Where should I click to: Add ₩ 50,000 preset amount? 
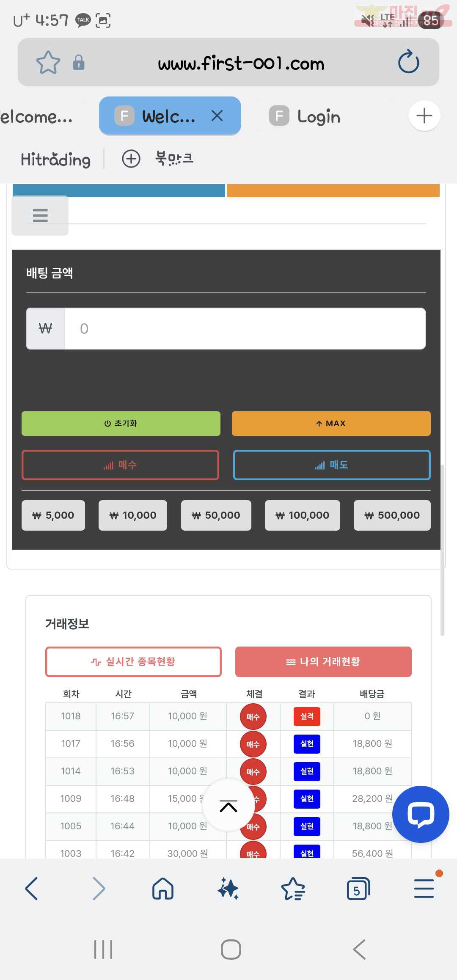[x=216, y=515]
